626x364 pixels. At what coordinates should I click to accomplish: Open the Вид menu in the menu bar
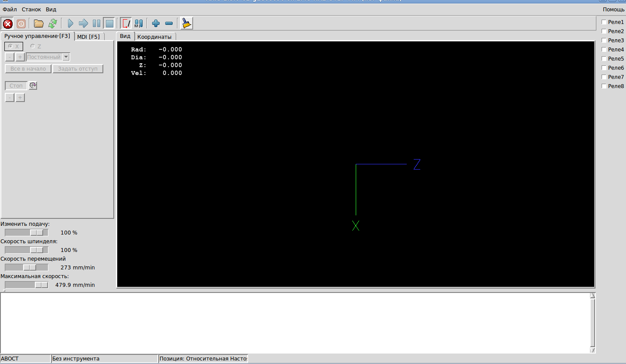coord(51,9)
